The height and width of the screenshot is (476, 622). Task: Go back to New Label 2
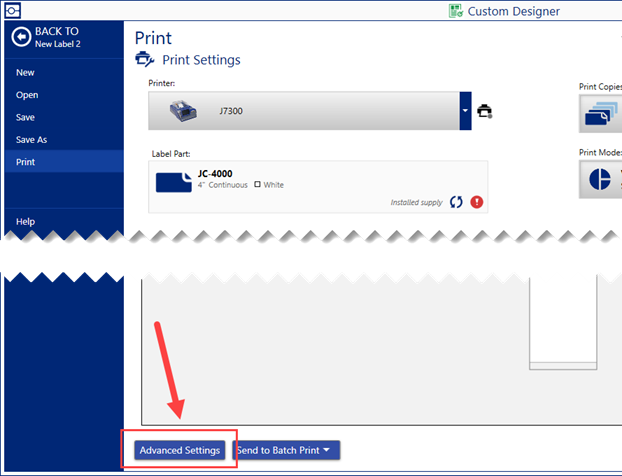[x=46, y=37]
